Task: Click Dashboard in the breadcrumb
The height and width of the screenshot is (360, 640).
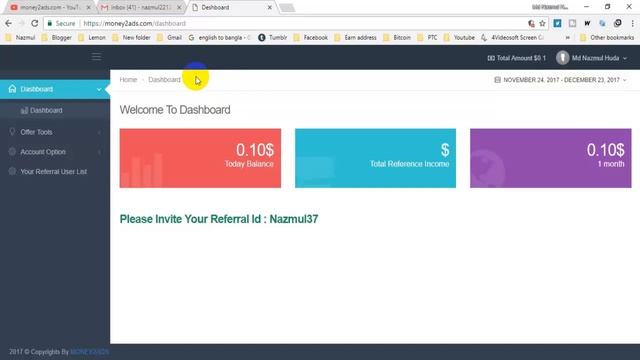Action: pyautogui.click(x=164, y=80)
